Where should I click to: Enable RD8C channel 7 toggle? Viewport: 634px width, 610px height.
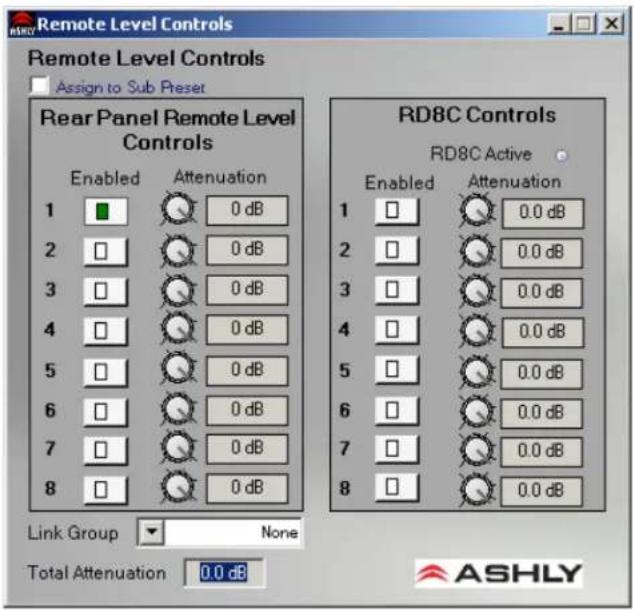396,449
